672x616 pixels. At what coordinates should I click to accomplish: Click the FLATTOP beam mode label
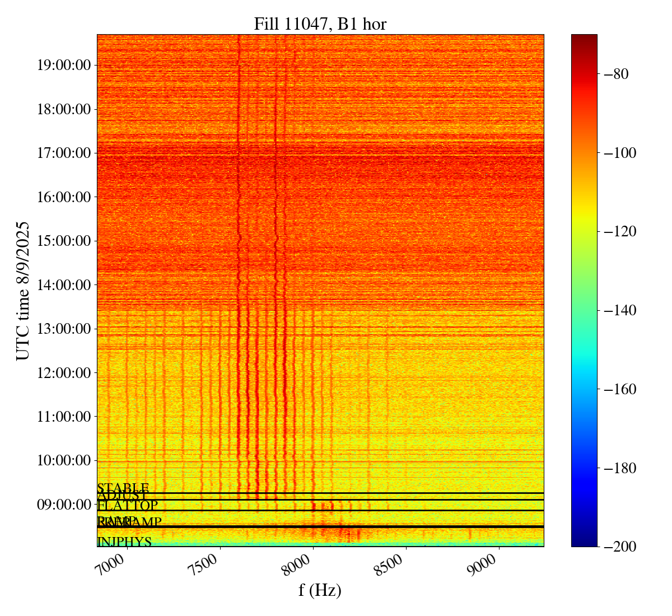tap(128, 506)
